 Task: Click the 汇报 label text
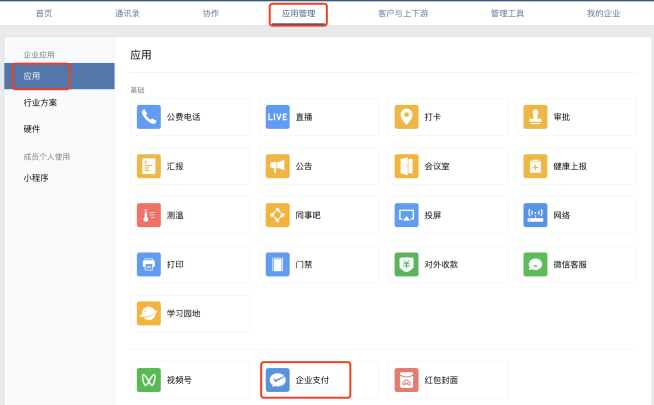click(x=175, y=166)
